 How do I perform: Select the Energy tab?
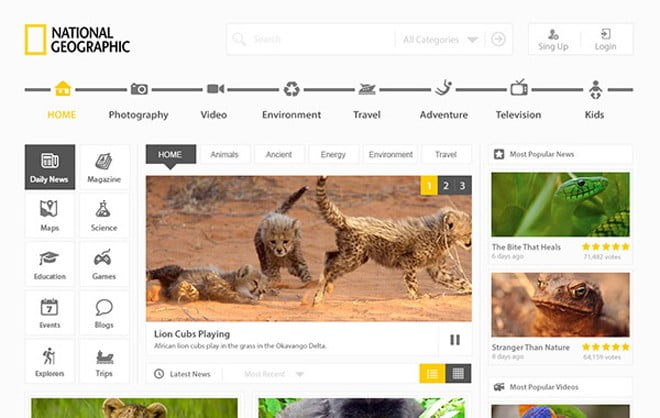(x=333, y=155)
